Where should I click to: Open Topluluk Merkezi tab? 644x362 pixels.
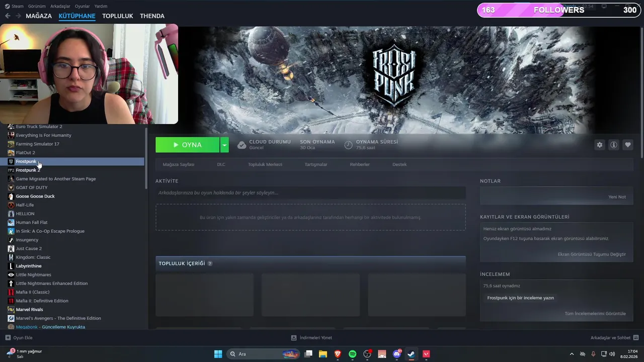(265, 164)
